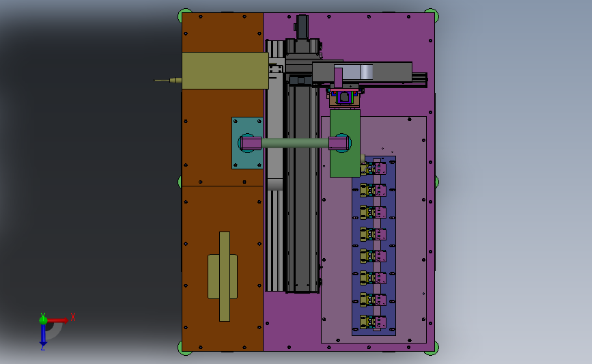Select the green horizontal shaft between the two blocks

pos(295,143)
